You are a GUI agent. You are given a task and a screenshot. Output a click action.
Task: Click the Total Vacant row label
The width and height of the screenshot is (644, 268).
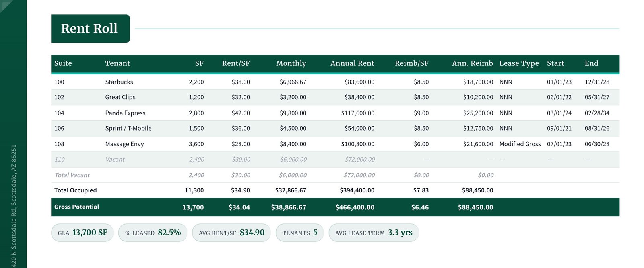pyautogui.click(x=72, y=175)
